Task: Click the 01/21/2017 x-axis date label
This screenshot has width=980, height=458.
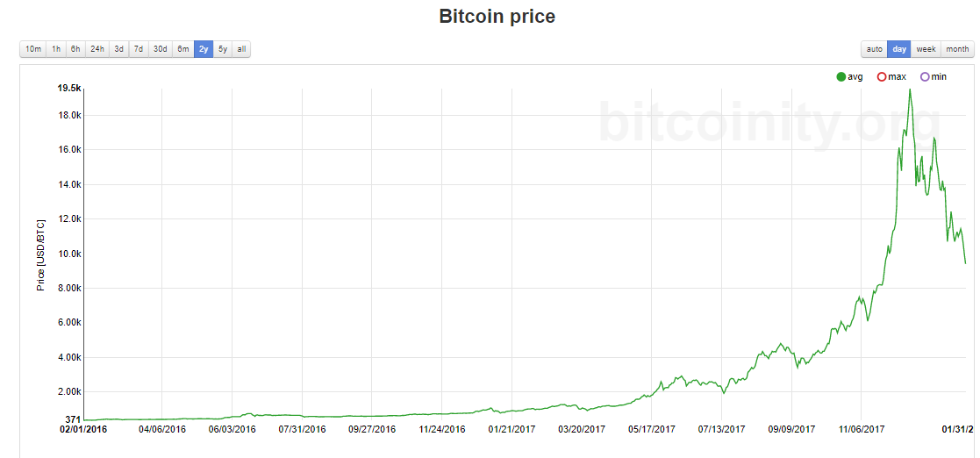Action: [511, 430]
